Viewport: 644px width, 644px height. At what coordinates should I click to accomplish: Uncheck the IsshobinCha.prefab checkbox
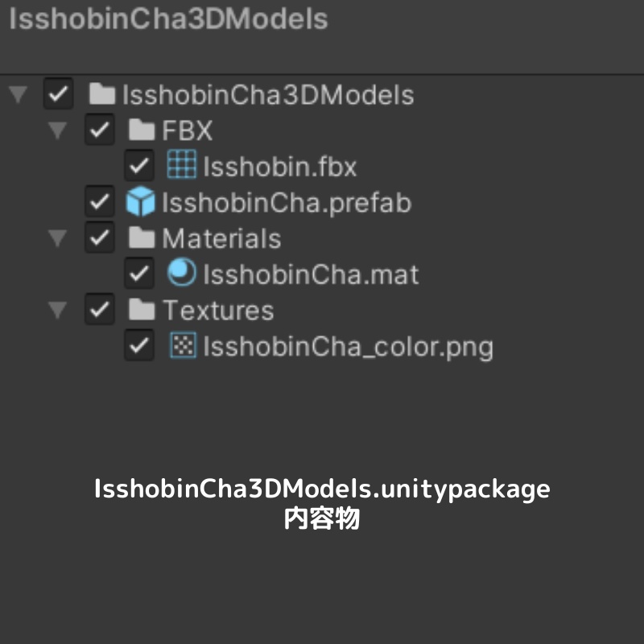[x=99, y=202]
